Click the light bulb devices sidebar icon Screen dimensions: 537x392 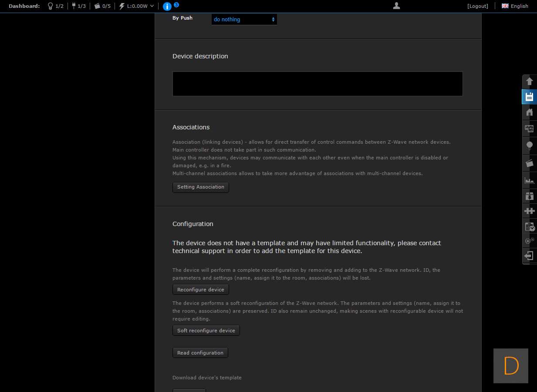529,145
